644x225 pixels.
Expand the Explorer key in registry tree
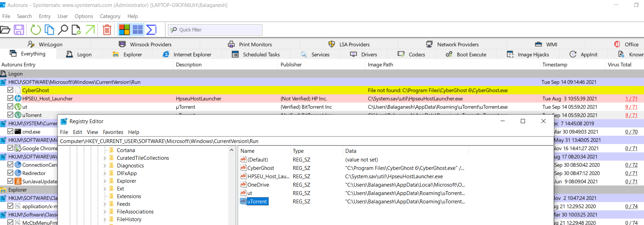pyautogui.click(x=104, y=181)
